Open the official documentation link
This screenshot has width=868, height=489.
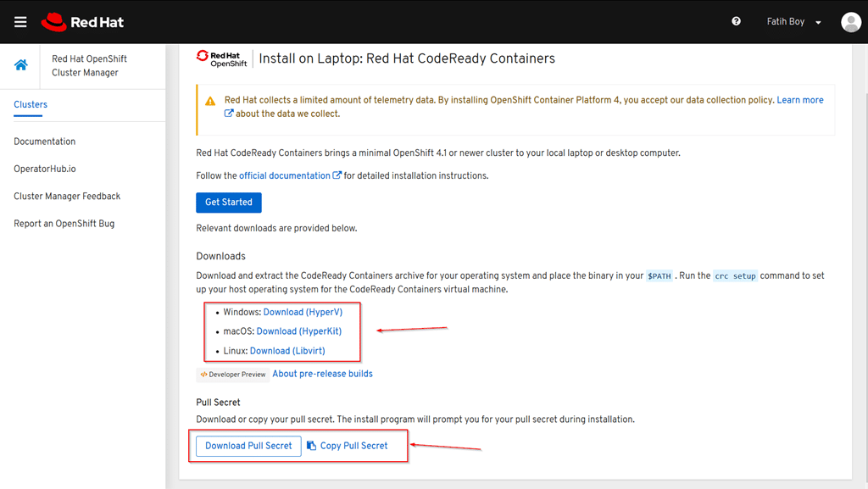[x=285, y=176]
